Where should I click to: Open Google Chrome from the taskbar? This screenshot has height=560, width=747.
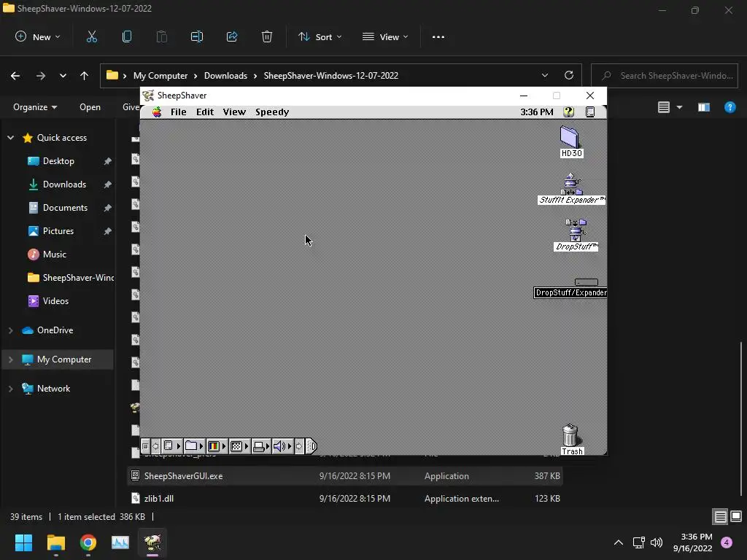88,542
